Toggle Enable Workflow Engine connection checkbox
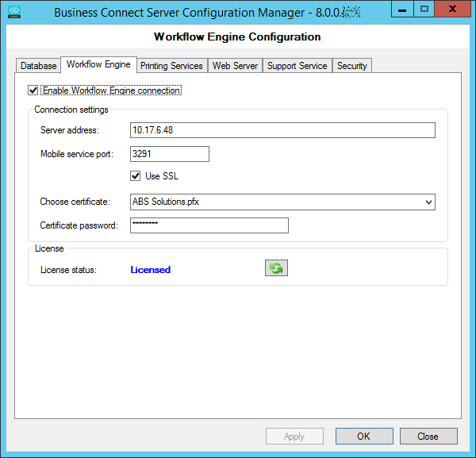 [x=33, y=90]
